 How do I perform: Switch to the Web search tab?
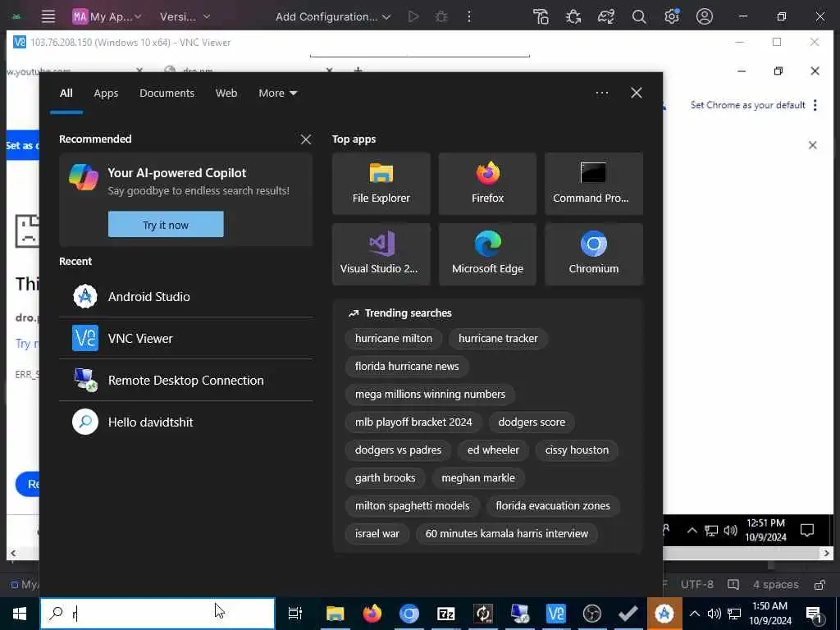click(226, 94)
